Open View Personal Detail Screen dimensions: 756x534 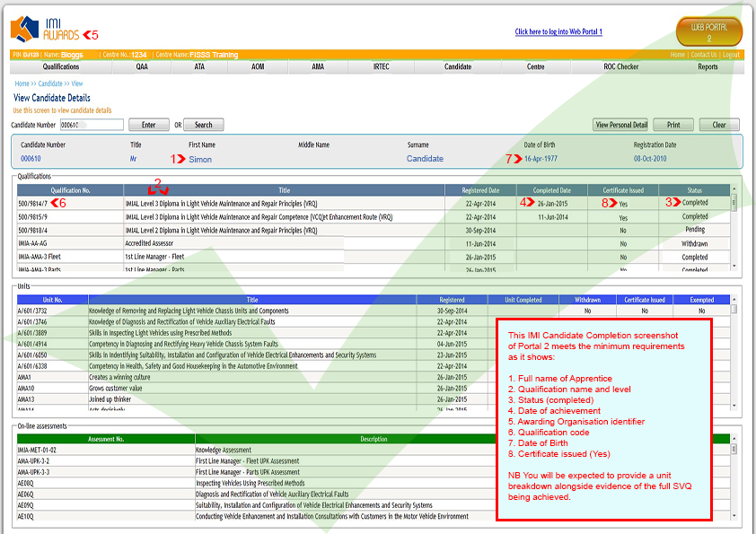tap(621, 125)
